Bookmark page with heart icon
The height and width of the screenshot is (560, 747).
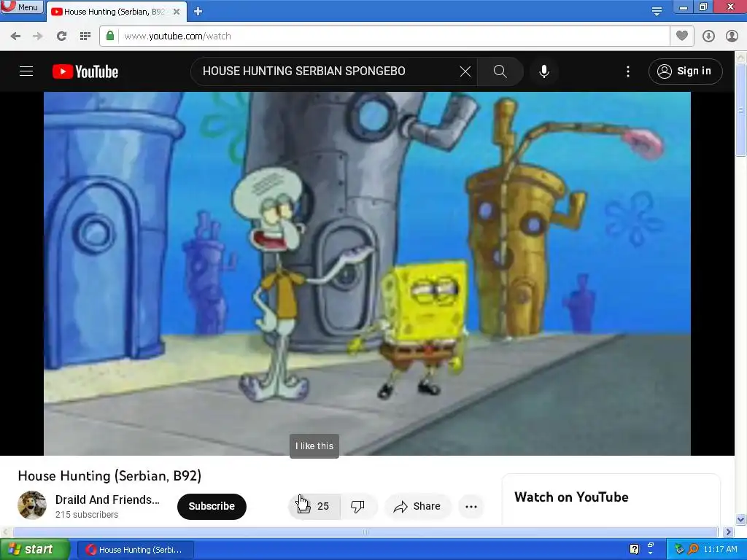coord(682,36)
